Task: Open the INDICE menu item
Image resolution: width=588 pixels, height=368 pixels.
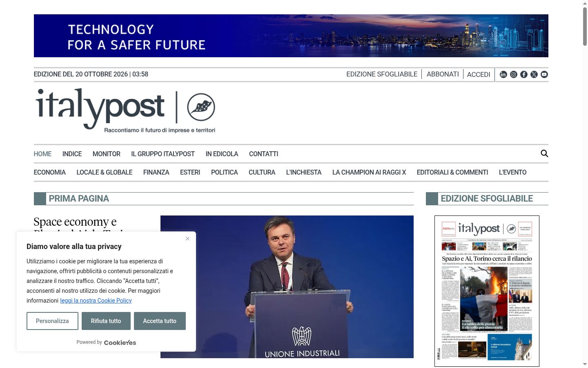Action: (72, 154)
